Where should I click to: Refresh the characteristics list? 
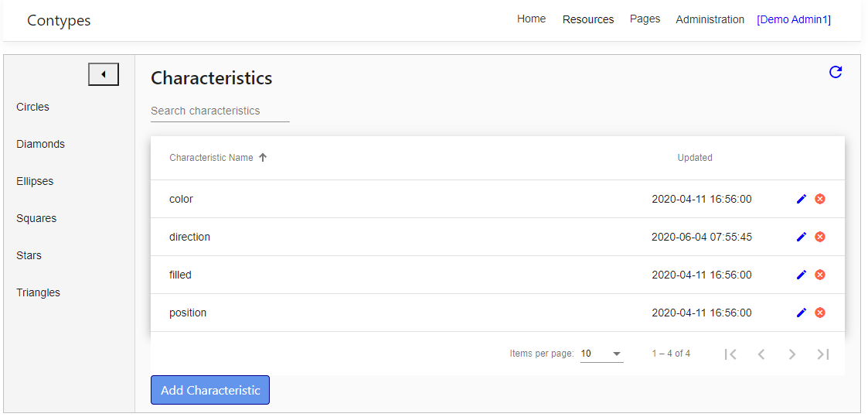click(x=836, y=72)
